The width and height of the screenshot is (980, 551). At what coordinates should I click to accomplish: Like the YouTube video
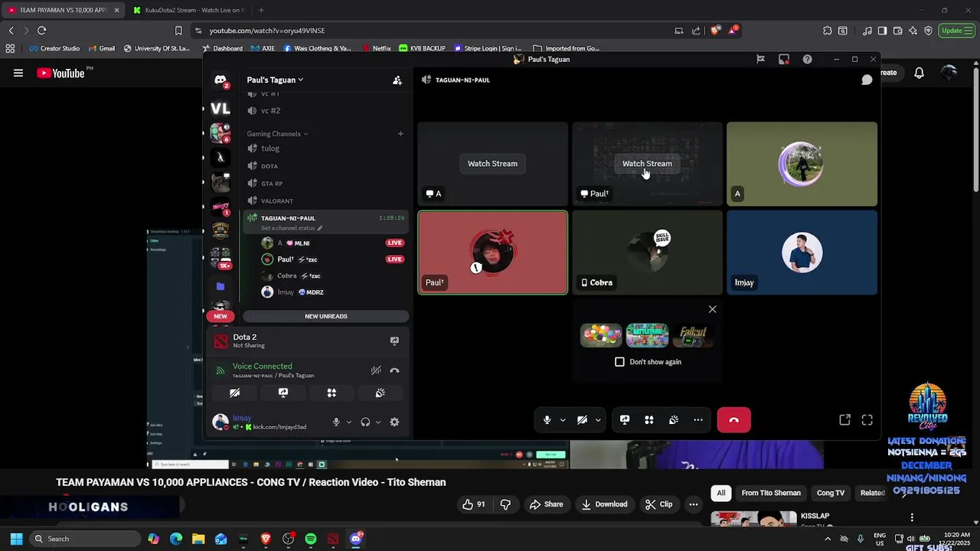click(474, 504)
